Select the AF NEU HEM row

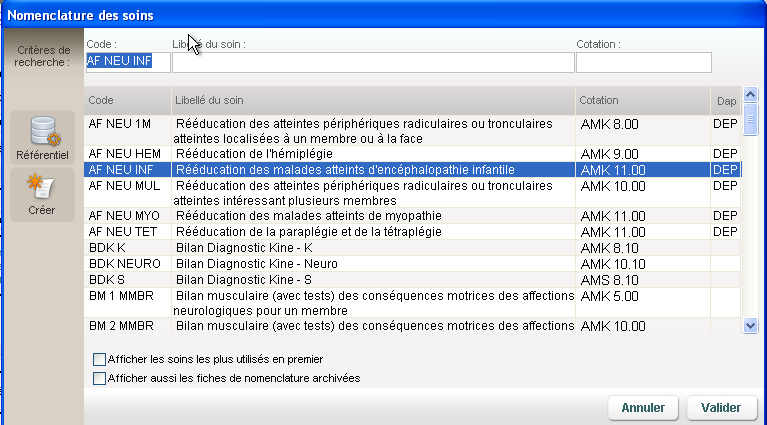click(412, 154)
